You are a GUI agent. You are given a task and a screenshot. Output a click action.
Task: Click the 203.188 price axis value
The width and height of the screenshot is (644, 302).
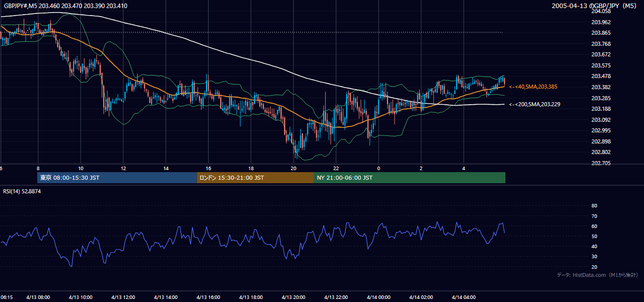pyautogui.click(x=601, y=109)
